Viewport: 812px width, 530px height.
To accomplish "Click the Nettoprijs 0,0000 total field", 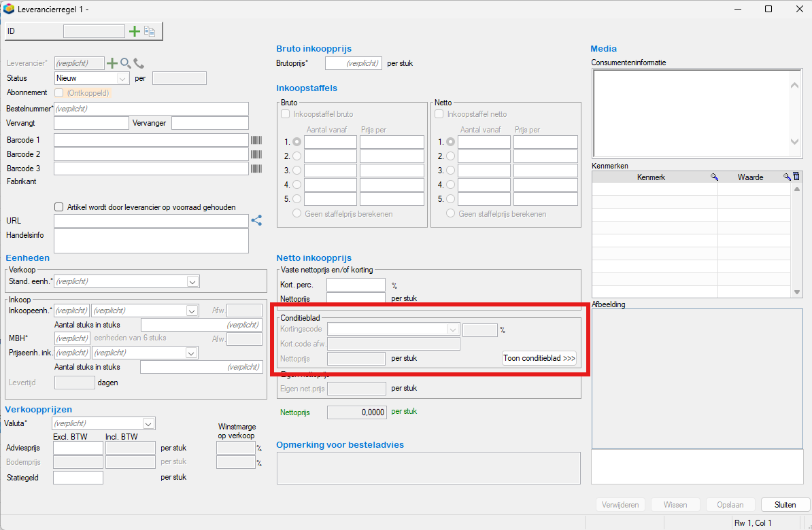I will coord(357,412).
